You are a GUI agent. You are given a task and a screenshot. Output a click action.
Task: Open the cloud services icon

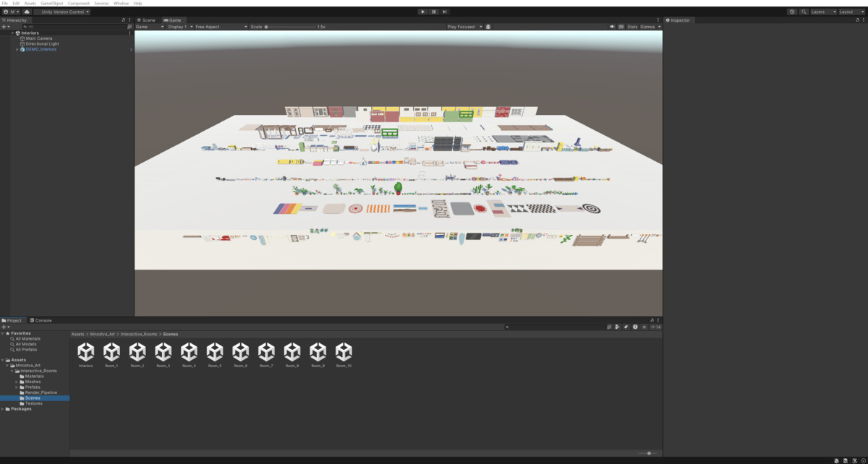coord(27,12)
